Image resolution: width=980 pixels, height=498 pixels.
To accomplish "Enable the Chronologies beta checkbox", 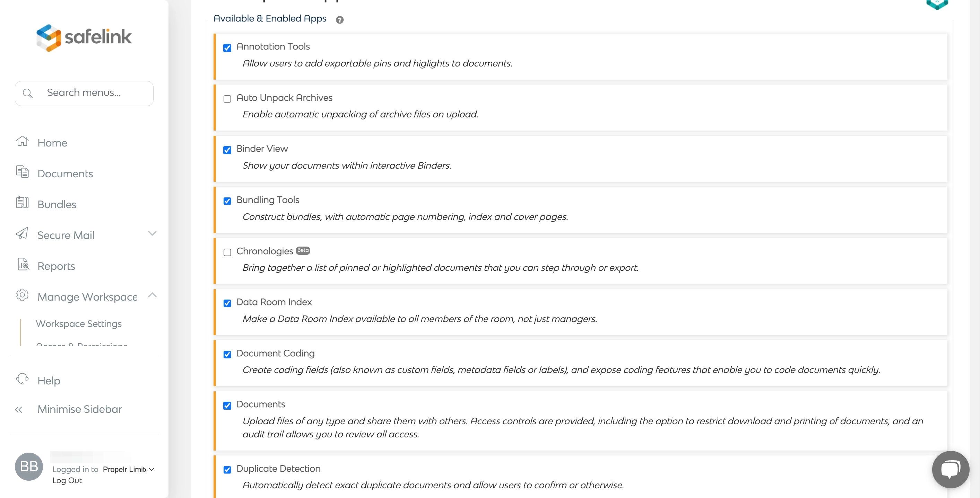I will coord(227,252).
